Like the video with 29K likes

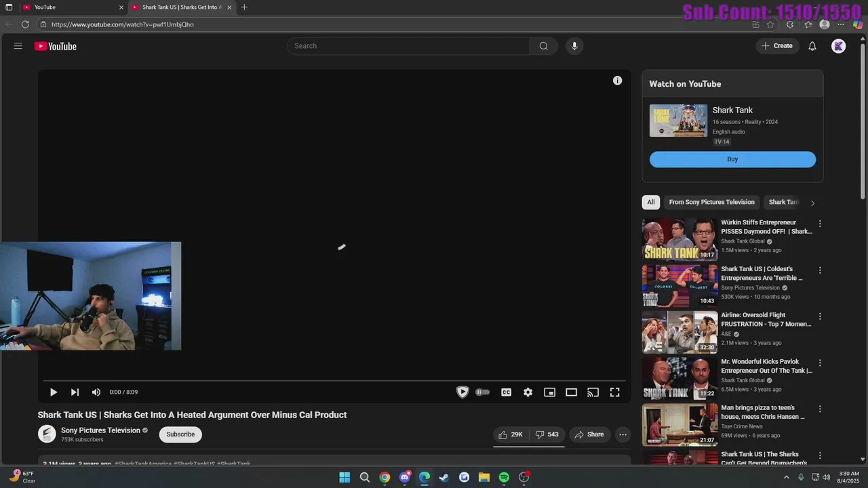(511, 434)
